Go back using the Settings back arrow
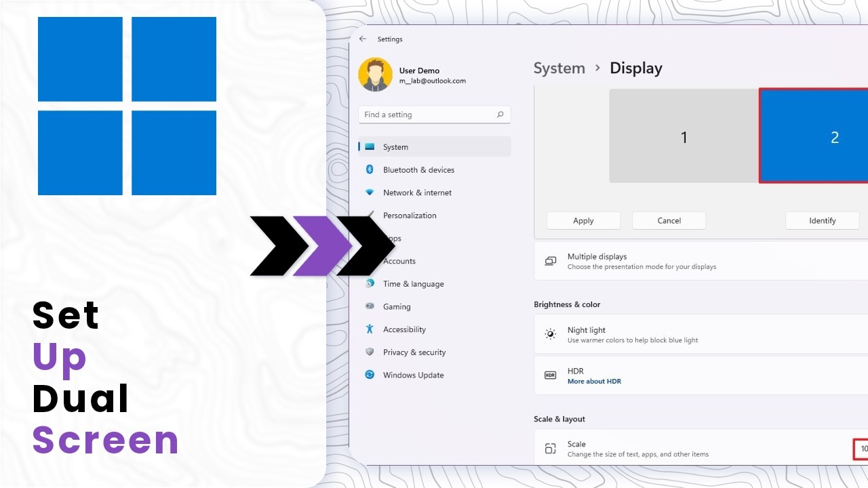This screenshot has width=868, height=488. pyautogui.click(x=363, y=39)
